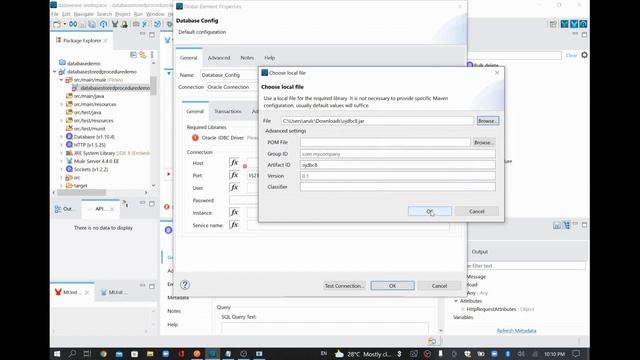The width and height of the screenshot is (640, 360).
Task: Click the New toolbar icon
Action: click(x=57, y=24)
